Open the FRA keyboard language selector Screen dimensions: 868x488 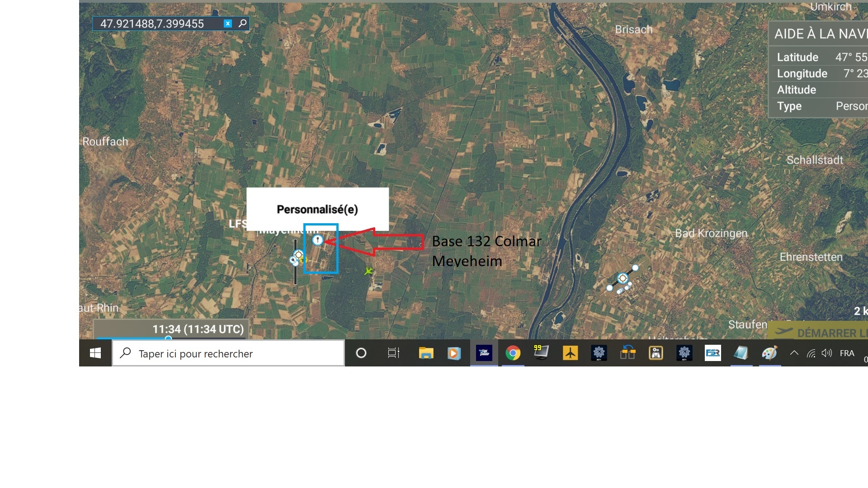847,353
